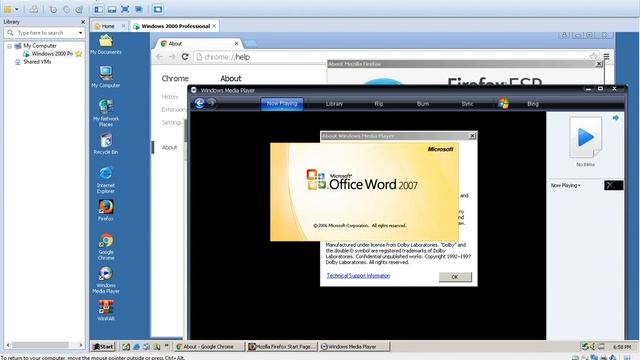This screenshot has height=360, width=640.
Task: Click the Library search input field
Action: [x=41, y=33]
